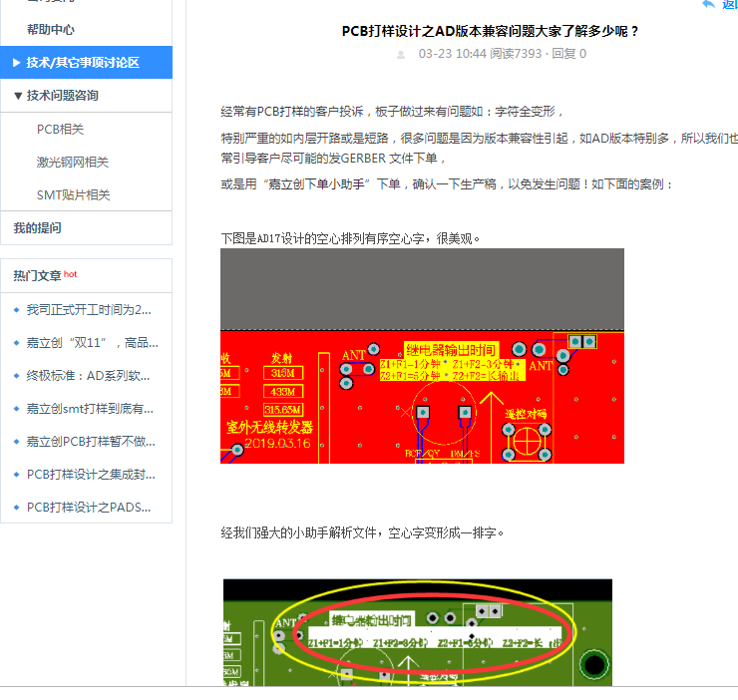This screenshot has height=700, width=738.
Task: Open the 激光钢网相关 subcategory
Action: tap(73, 162)
